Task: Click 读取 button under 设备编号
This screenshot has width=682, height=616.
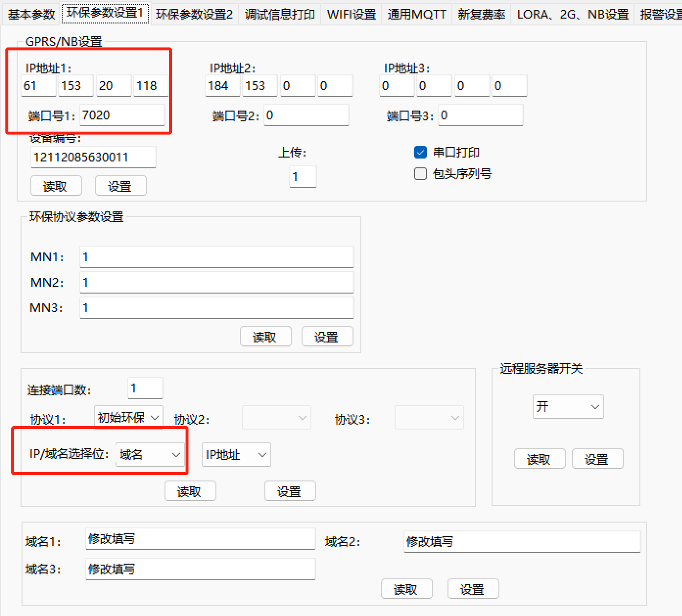Action: (x=56, y=186)
